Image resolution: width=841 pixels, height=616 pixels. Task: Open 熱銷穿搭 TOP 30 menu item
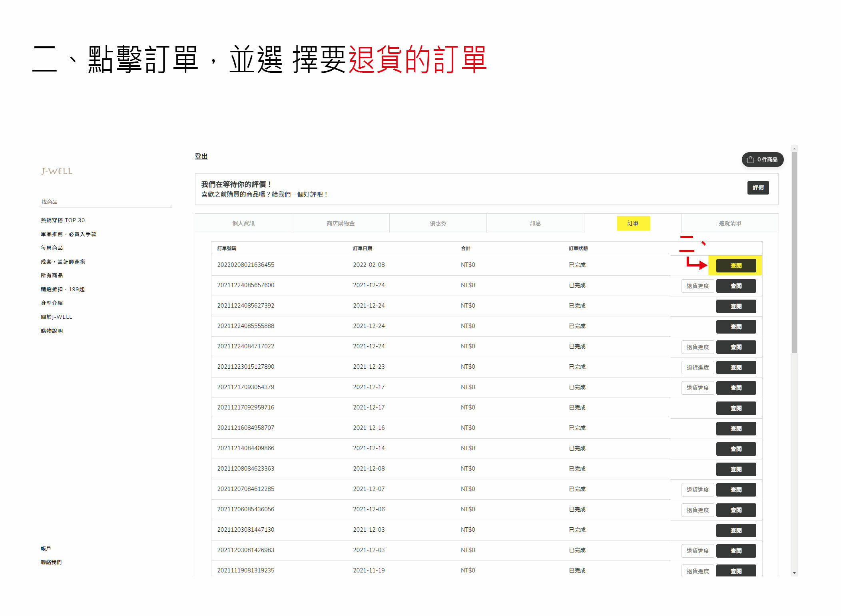tap(63, 220)
